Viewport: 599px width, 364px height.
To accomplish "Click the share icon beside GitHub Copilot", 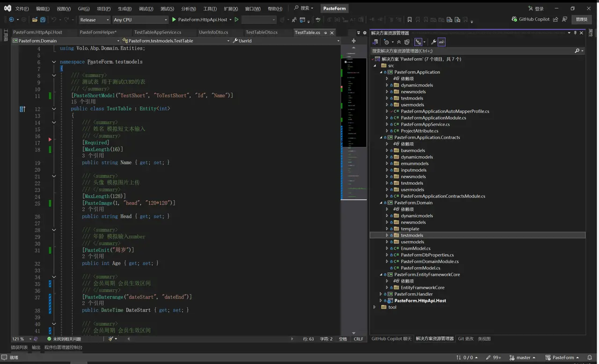I will tap(555, 20).
